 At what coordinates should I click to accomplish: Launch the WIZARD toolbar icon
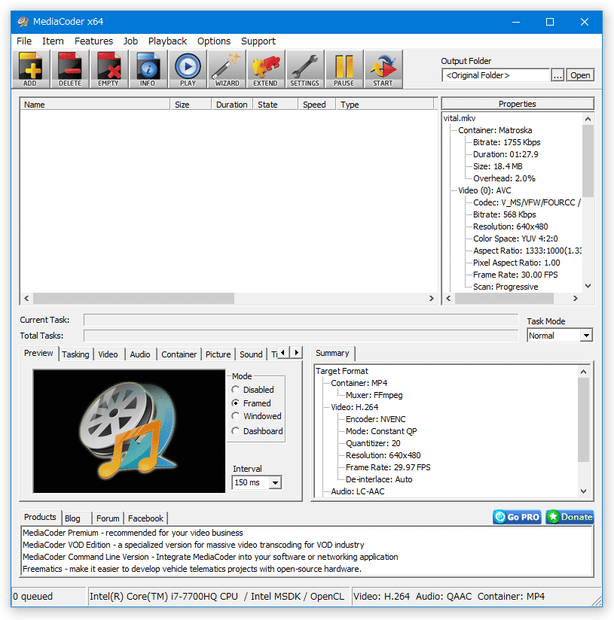click(x=227, y=69)
